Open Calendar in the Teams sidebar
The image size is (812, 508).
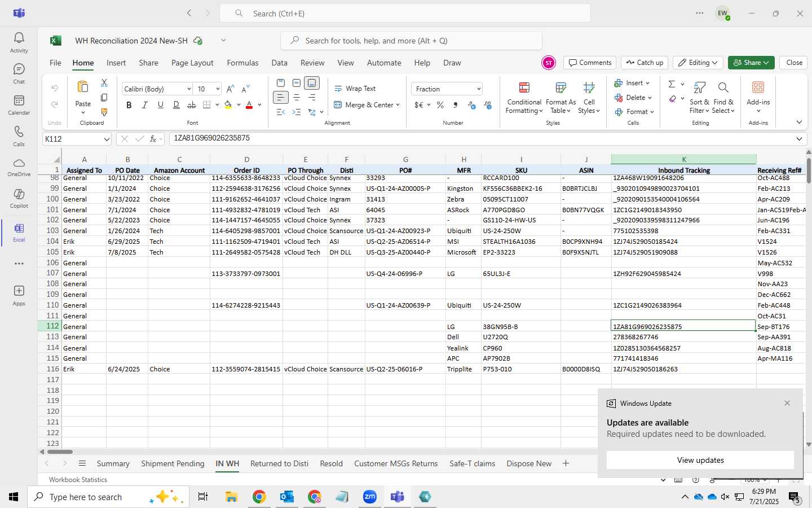pyautogui.click(x=19, y=104)
